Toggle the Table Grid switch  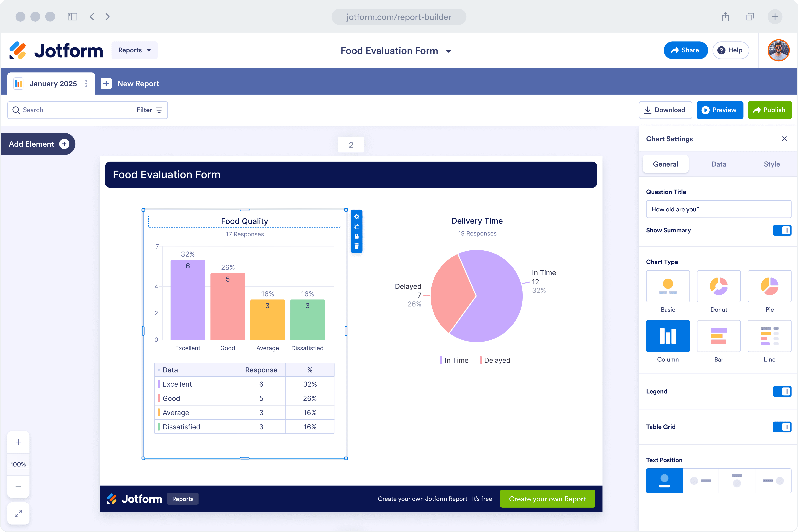coord(782,427)
